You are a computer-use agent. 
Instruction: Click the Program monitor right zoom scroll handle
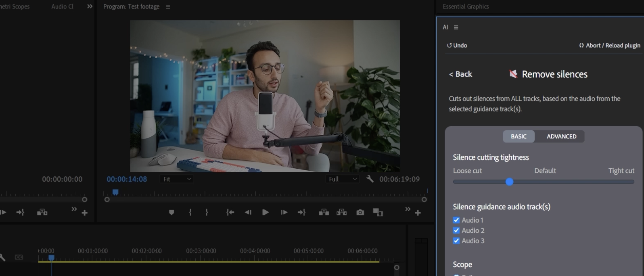point(424,199)
